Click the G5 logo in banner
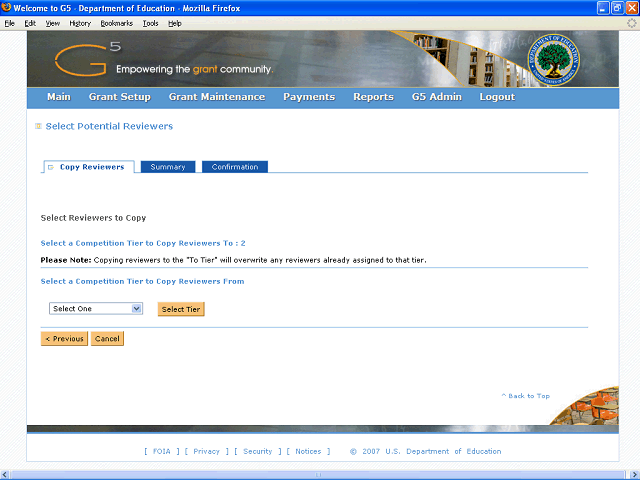Screen dimensions: 640x480 point(88,59)
